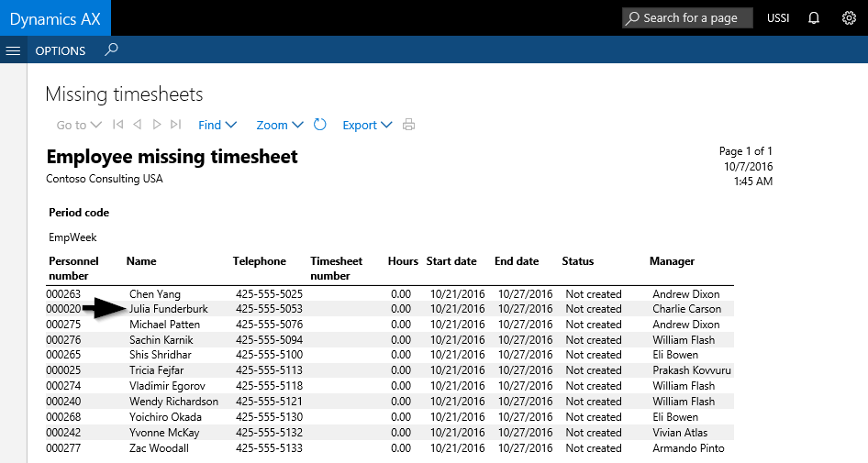Click the USSI company selector
Viewport: 868px width, 463px height.
778,17
